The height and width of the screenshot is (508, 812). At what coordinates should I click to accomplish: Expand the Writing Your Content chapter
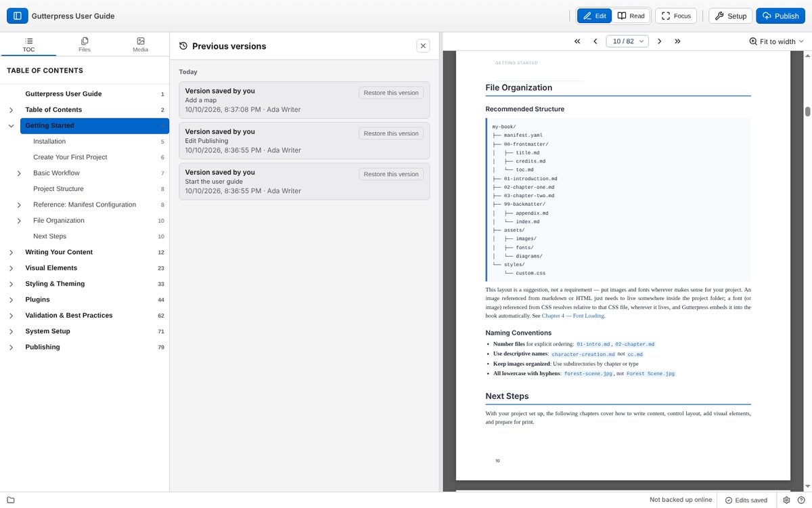tap(12, 252)
